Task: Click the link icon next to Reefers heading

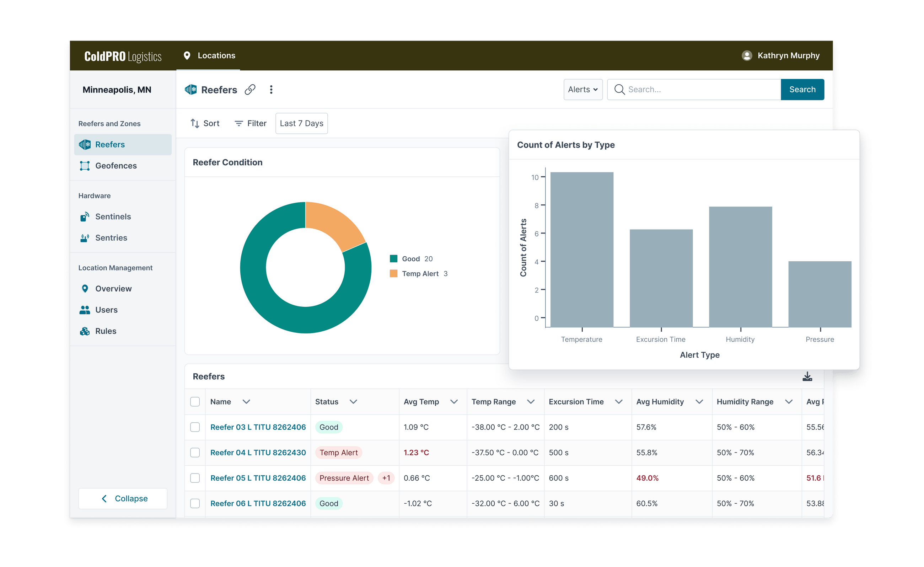Action: (250, 90)
